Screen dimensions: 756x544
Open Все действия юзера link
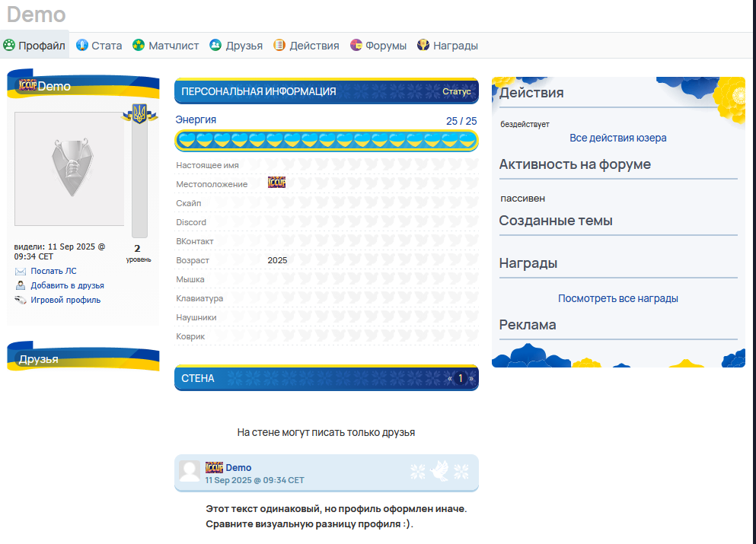coord(618,138)
